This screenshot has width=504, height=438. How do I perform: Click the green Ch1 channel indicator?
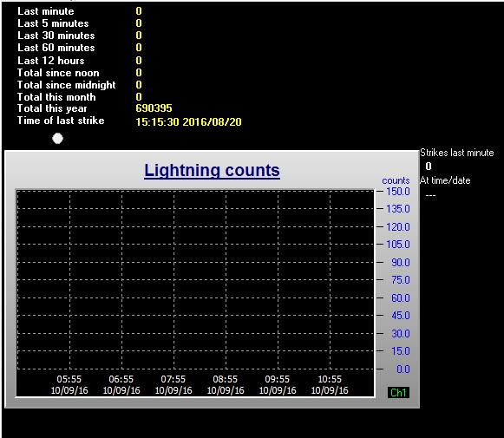[398, 392]
